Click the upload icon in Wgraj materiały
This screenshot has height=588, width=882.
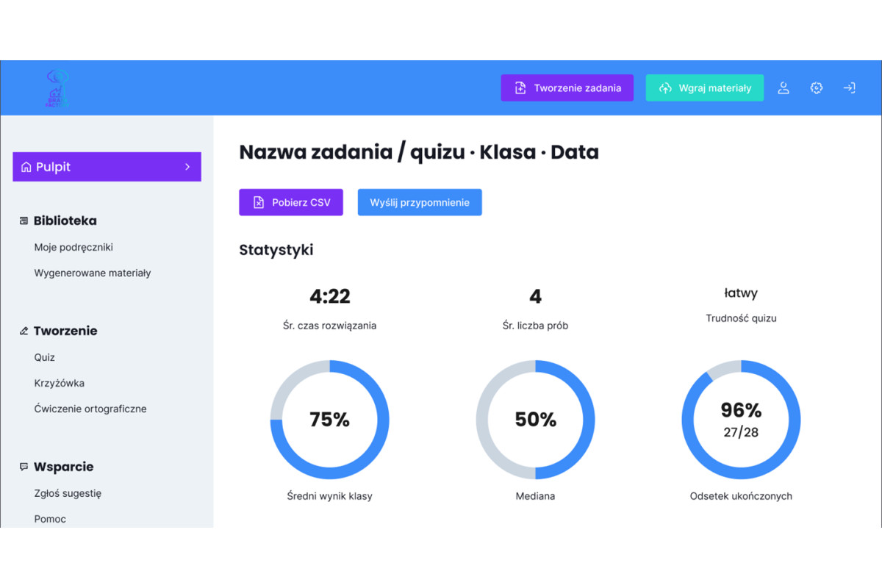[665, 87]
